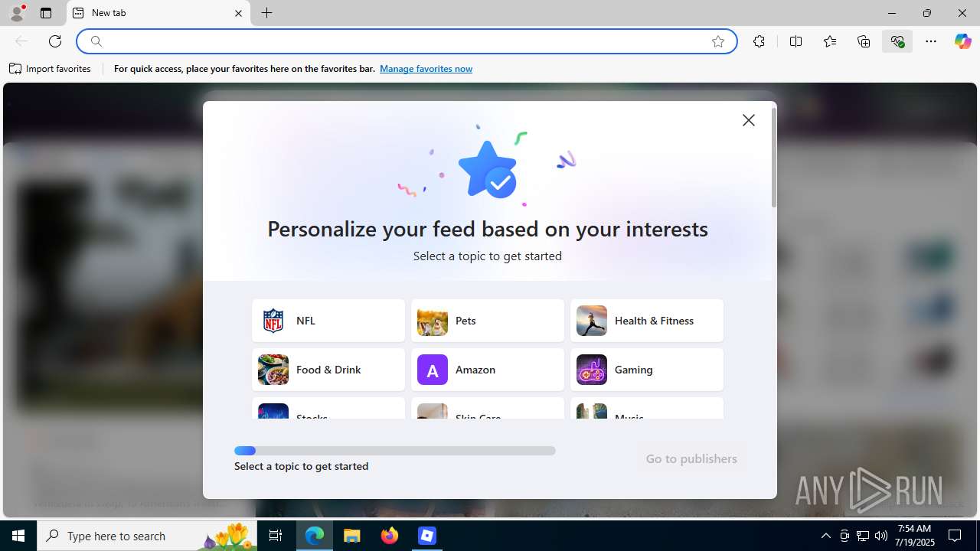Viewport: 980px width, 551px height.
Task: Open the taskbar clock and date
Action: 914,536
